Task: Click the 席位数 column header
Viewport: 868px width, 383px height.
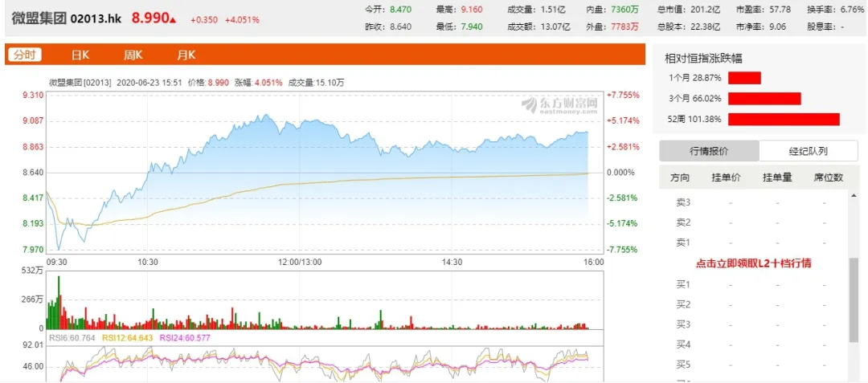Action: click(828, 177)
